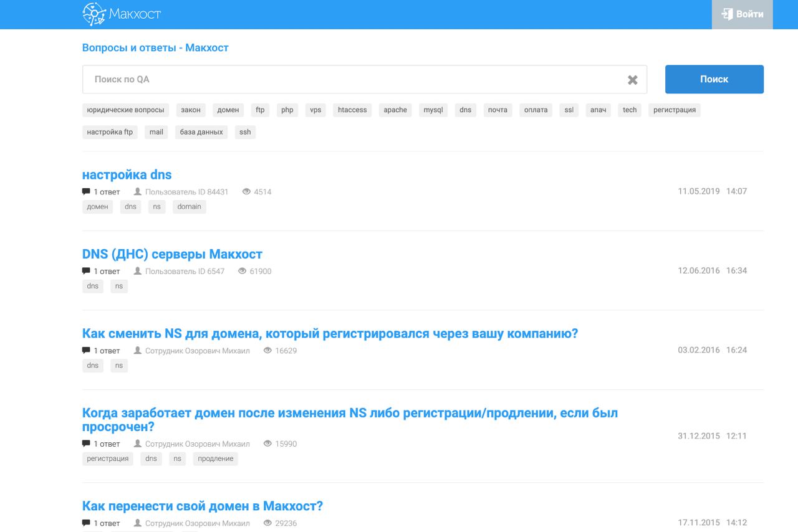Click the date 11.05.2019 14:07

(712, 191)
